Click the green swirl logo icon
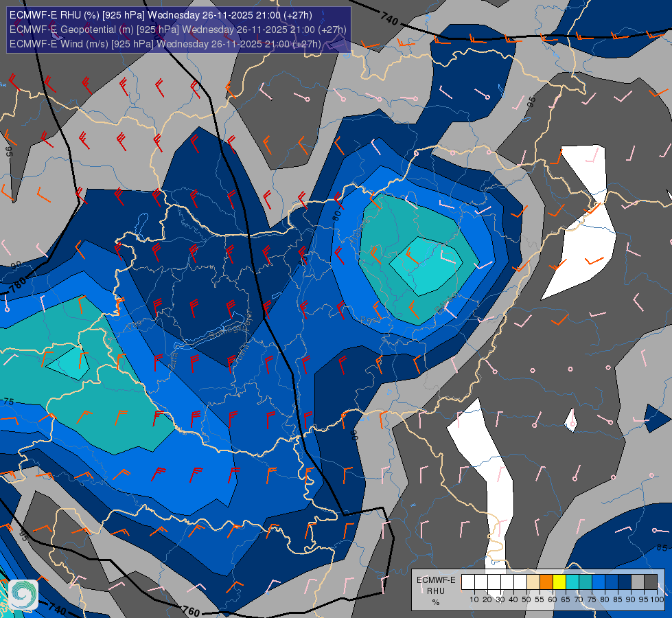Viewport: 672px width, 618px height. [23, 594]
